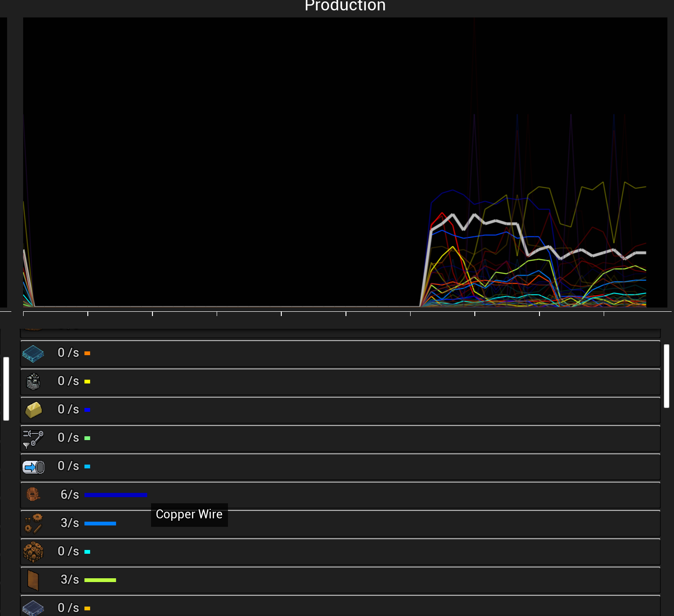Click the lime green bar in copper plate row
This screenshot has width=674, height=616.
(x=100, y=580)
